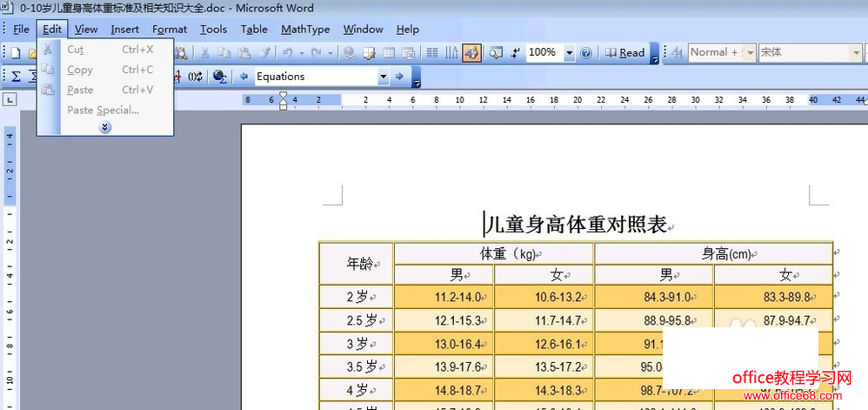Viewport: 868px width, 410px height.
Task: Click the cell 13.9-17.6
Action: [x=444, y=366]
